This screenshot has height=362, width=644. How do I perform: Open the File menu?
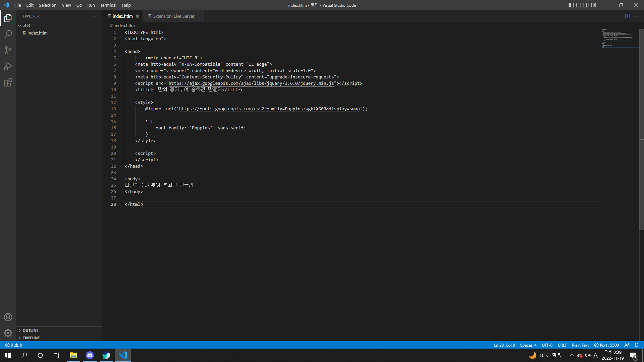(x=18, y=5)
